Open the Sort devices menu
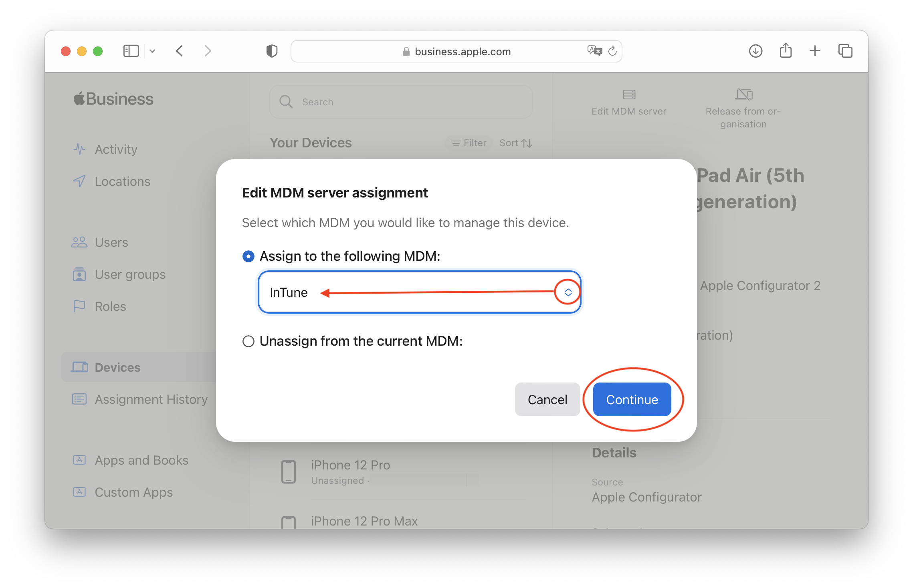913x588 pixels. [x=515, y=143]
